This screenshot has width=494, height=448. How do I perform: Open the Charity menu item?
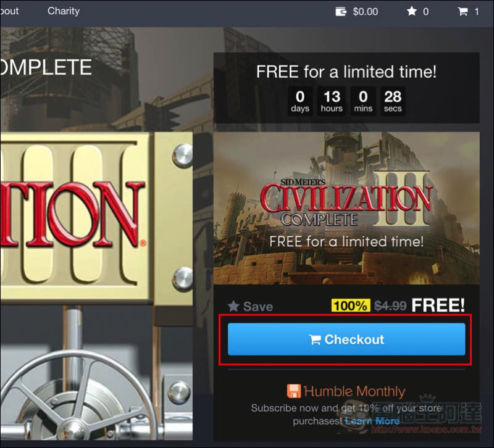(x=64, y=11)
